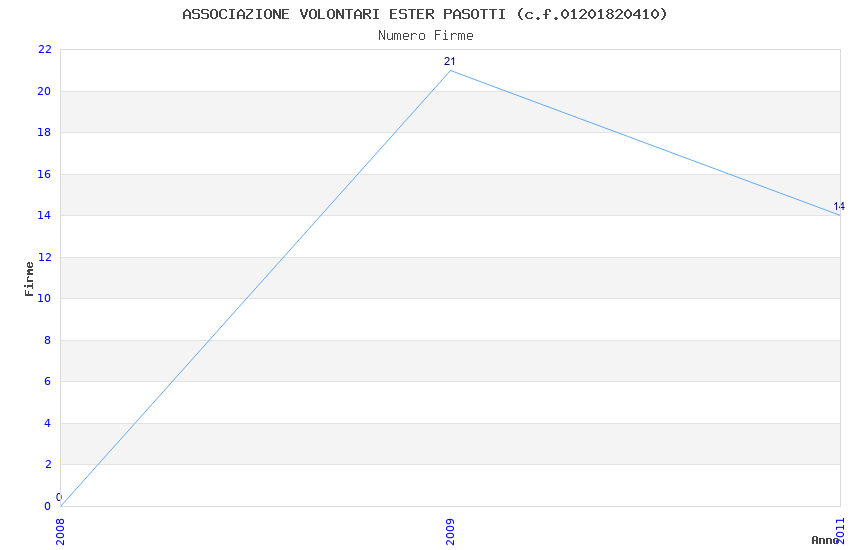Click the 'Anno' x-axis title
The image size is (850, 550).
(825, 540)
